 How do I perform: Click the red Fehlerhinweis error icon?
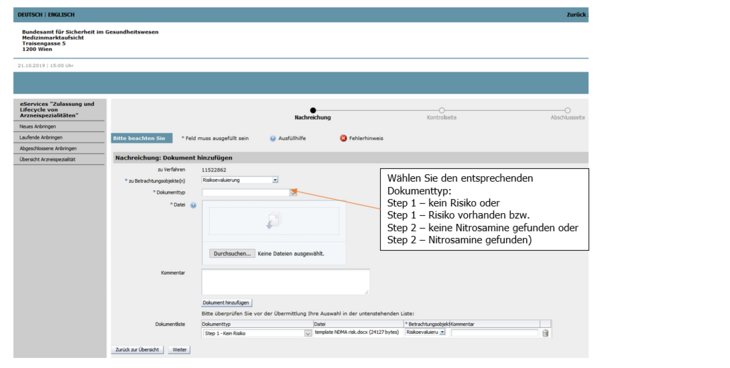click(x=343, y=138)
